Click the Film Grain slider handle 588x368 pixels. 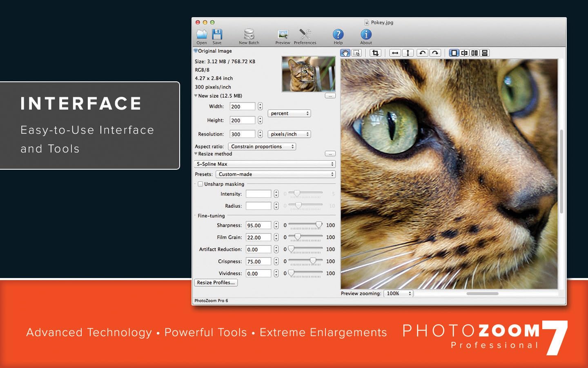click(x=298, y=237)
